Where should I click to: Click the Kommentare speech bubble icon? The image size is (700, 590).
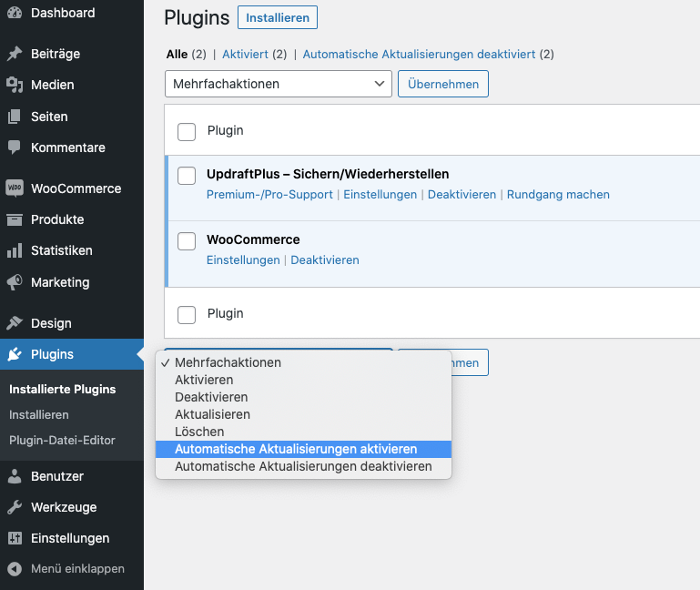(15, 147)
